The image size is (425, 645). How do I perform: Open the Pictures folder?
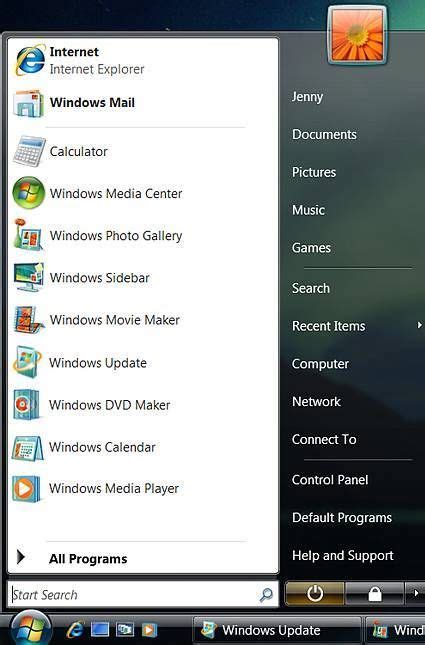click(314, 172)
